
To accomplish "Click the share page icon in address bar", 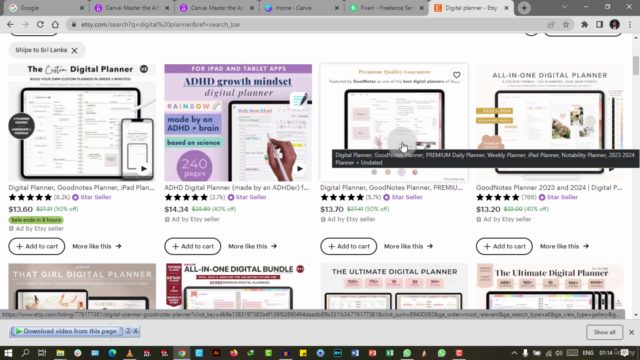I will [551, 24].
